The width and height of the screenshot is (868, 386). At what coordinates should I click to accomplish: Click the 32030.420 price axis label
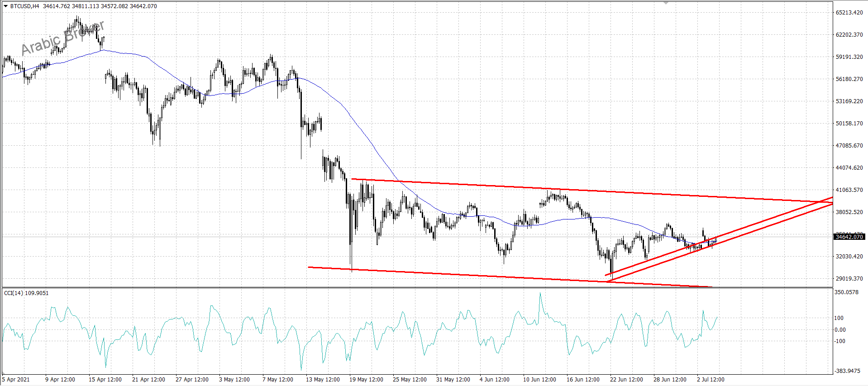[x=849, y=257]
